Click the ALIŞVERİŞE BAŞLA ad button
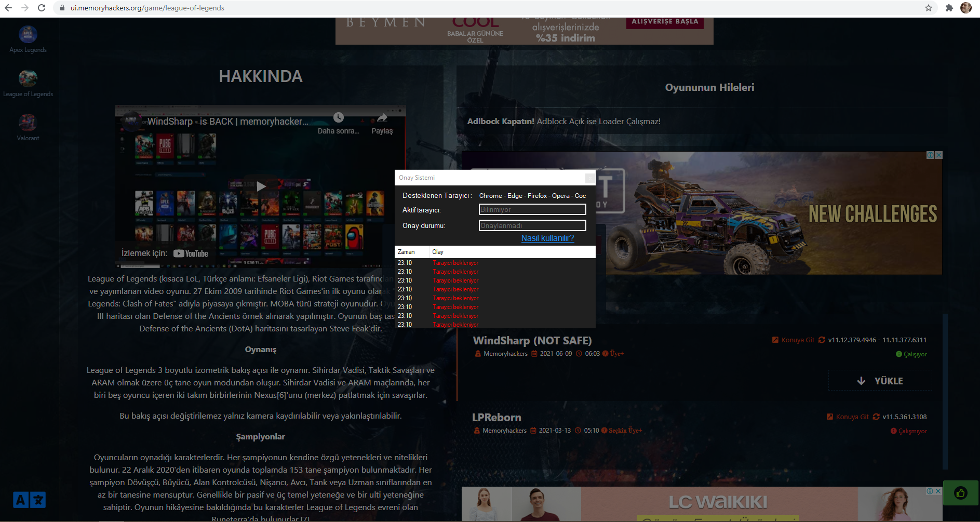 (x=665, y=22)
